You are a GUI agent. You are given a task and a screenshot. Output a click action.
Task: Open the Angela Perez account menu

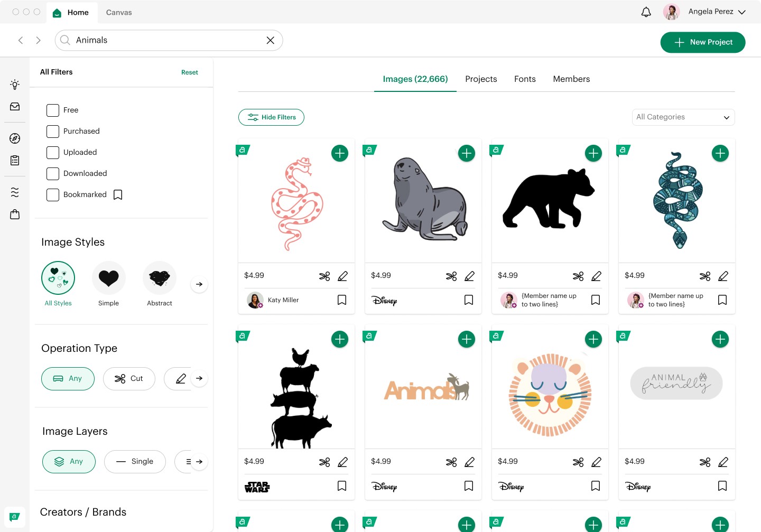pos(717,12)
